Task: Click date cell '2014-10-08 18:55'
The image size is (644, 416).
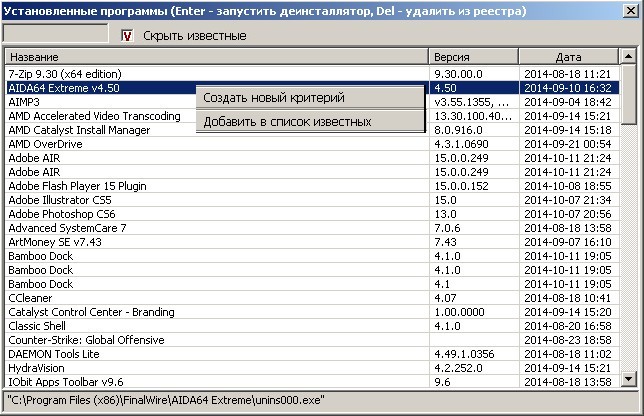Action: [569, 186]
